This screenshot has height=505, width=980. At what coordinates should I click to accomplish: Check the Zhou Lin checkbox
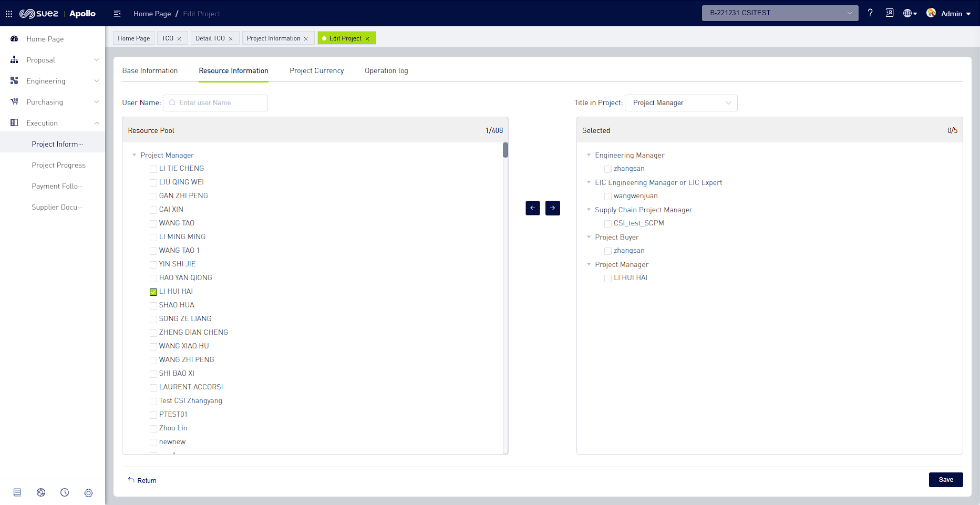tap(153, 429)
